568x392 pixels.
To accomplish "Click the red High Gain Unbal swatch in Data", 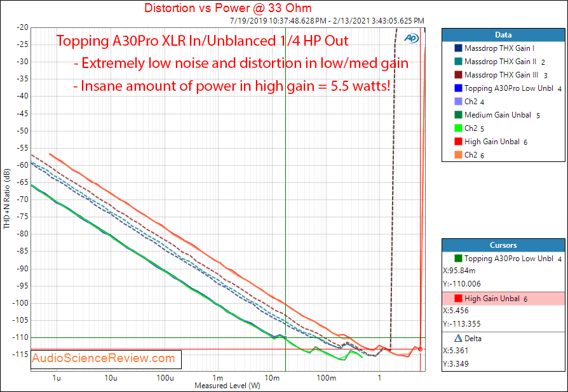I will click(458, 142).
